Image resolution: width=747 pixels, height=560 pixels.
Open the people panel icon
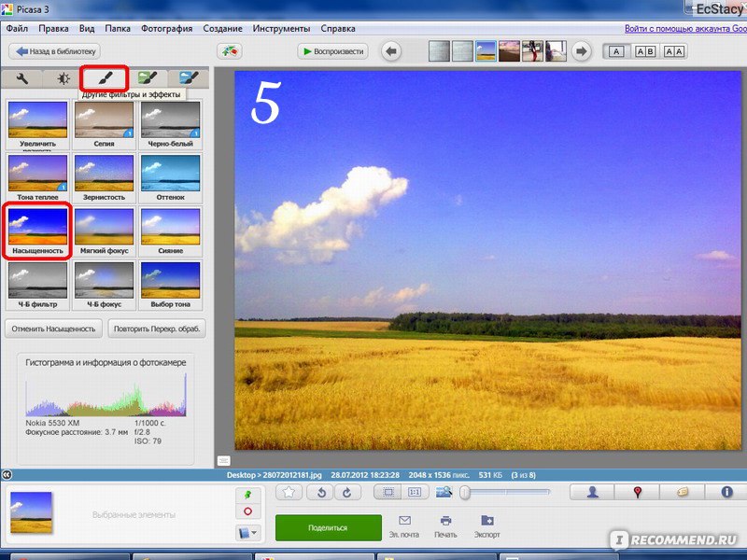(x=592, y=492)
